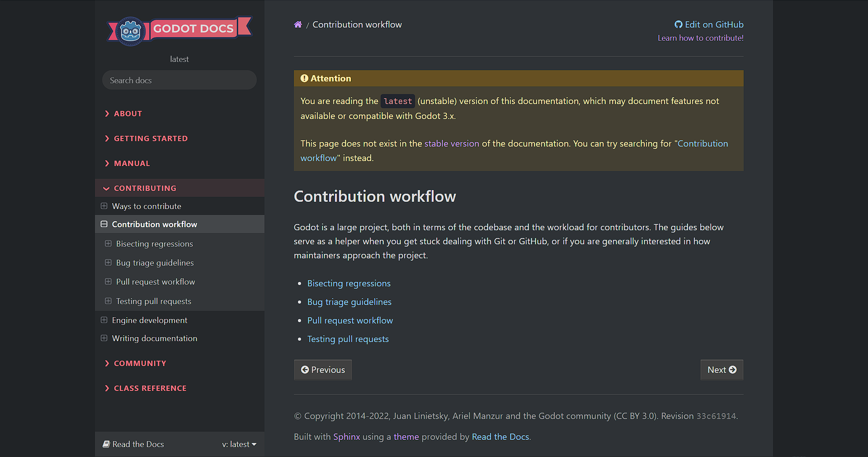This screenshot has width=868, height=457.
Task: Click the Read the Docs book icon
Action: pos(107,444)
